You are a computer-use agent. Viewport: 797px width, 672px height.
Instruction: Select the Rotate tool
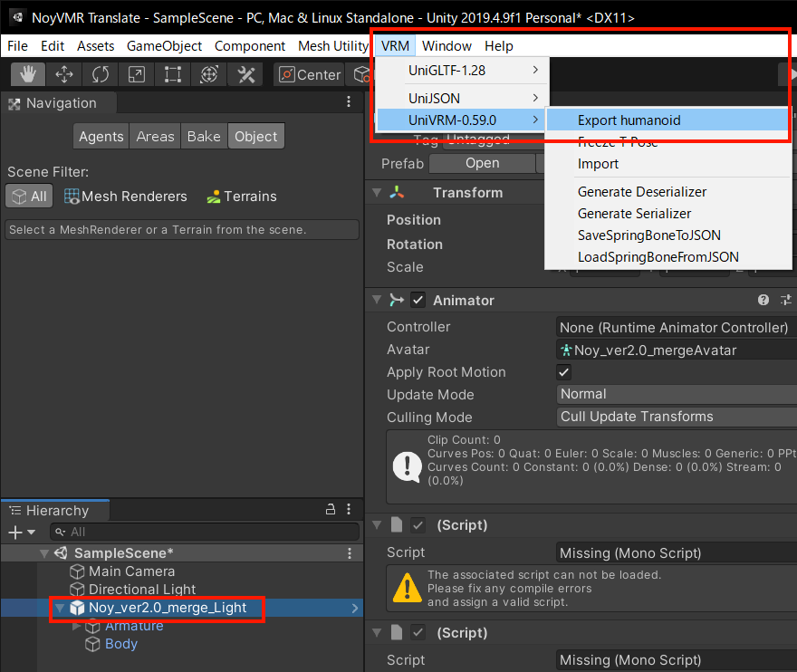point(101,75)
